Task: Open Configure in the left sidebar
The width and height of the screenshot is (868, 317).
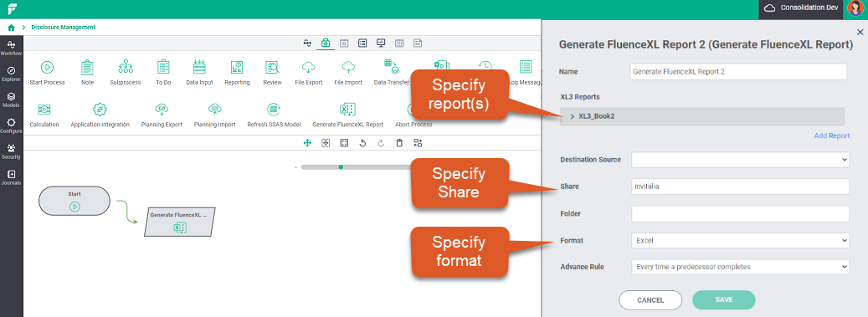Action: [11, 125]
